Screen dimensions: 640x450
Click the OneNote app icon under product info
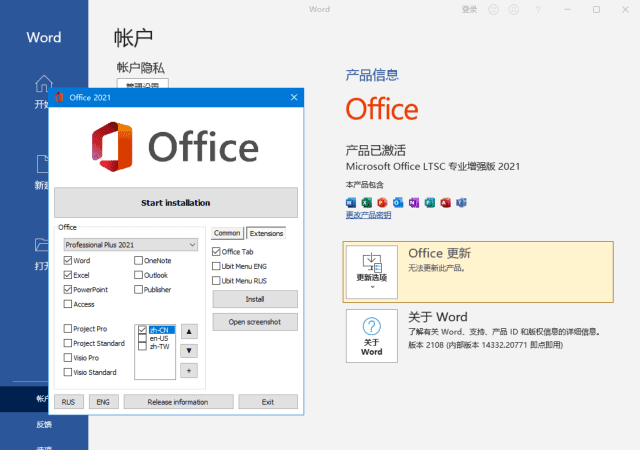(414, 203)
